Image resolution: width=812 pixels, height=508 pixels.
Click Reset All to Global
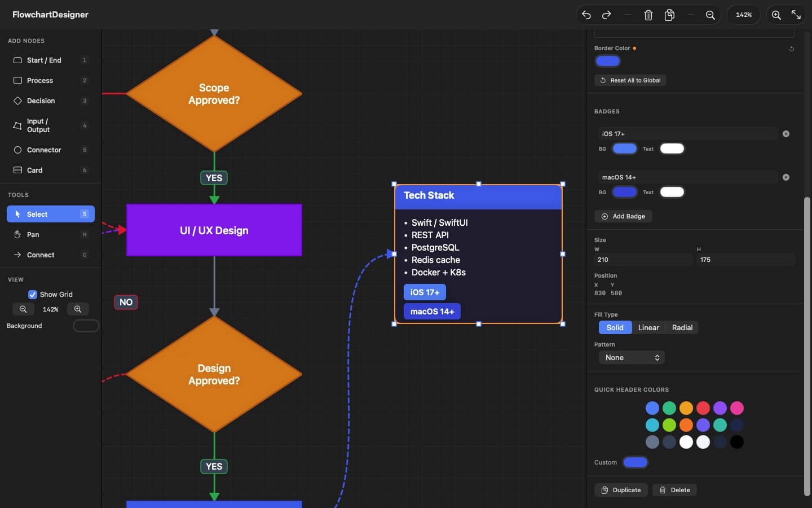point(630,81)
